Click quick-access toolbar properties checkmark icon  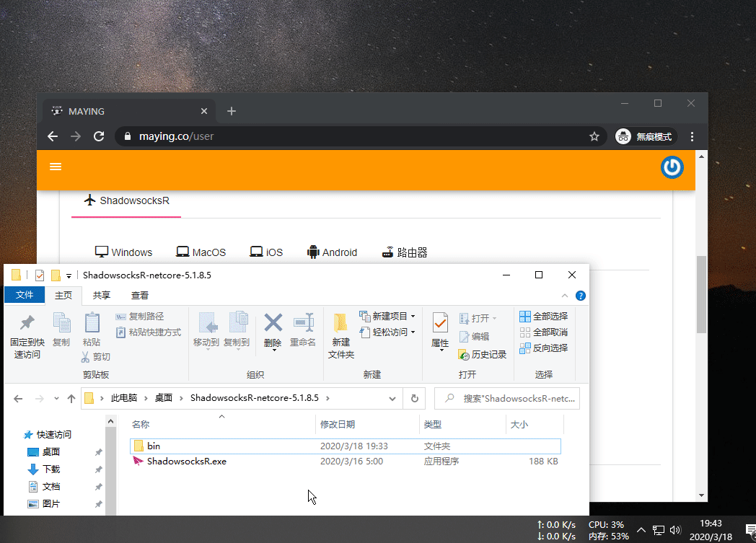[x=40, y=275]
